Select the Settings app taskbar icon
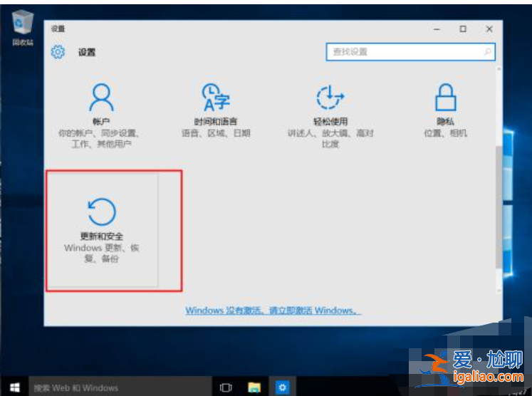This screenshot has height=396, width=532. point(282,387)
